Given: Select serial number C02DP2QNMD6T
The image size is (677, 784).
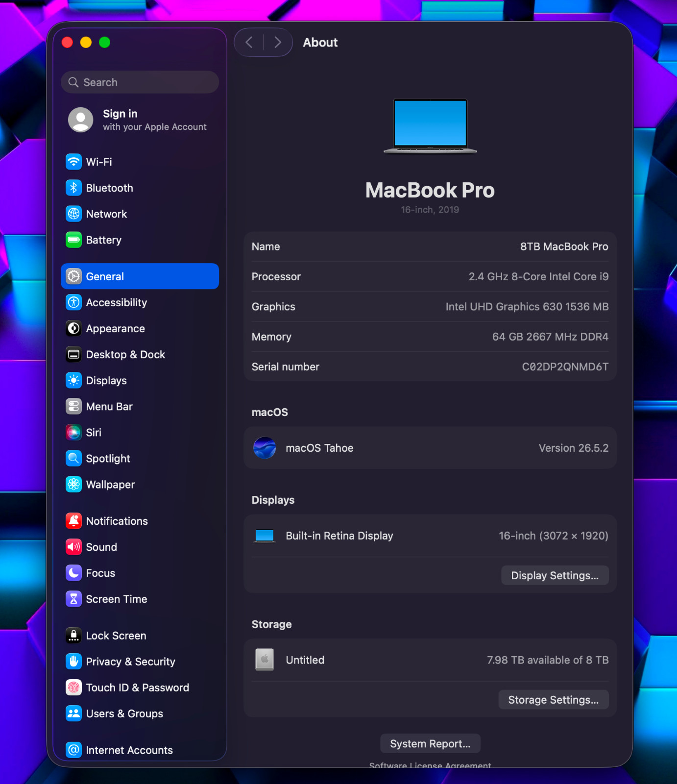Looking at the screenshot, I should point(565,367).
